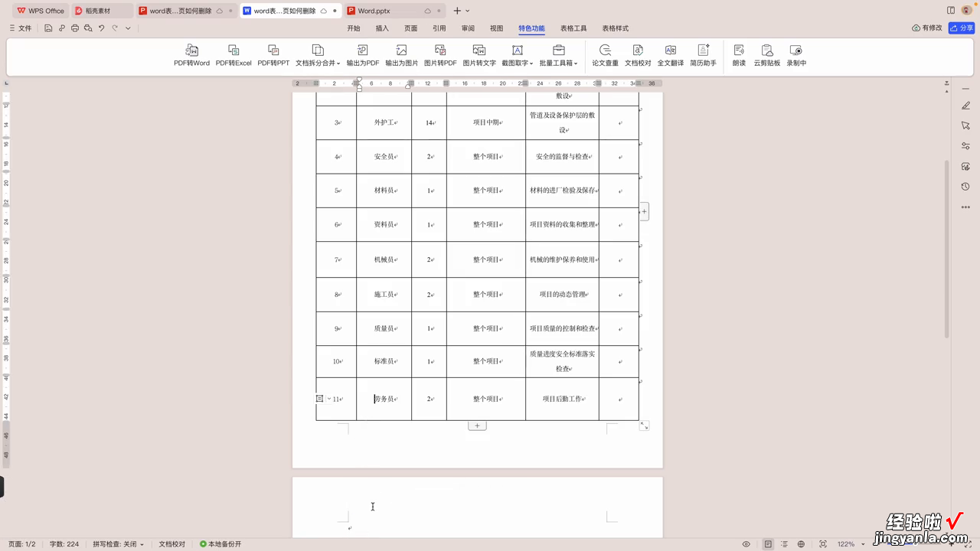Switch to the 视图 ribbon tab
Image resolution: width=980 pixels, height=551 pixels.
click(497, 28)
